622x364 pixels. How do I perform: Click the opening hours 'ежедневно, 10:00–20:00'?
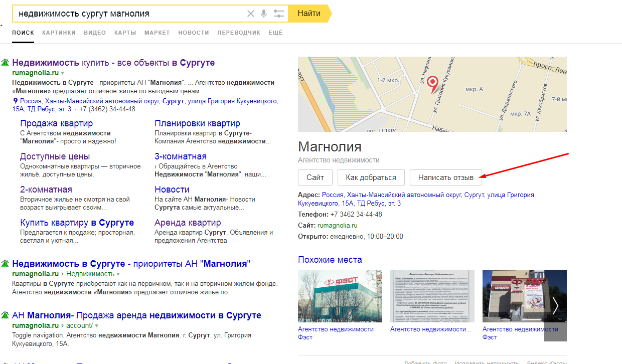point(367,237)
